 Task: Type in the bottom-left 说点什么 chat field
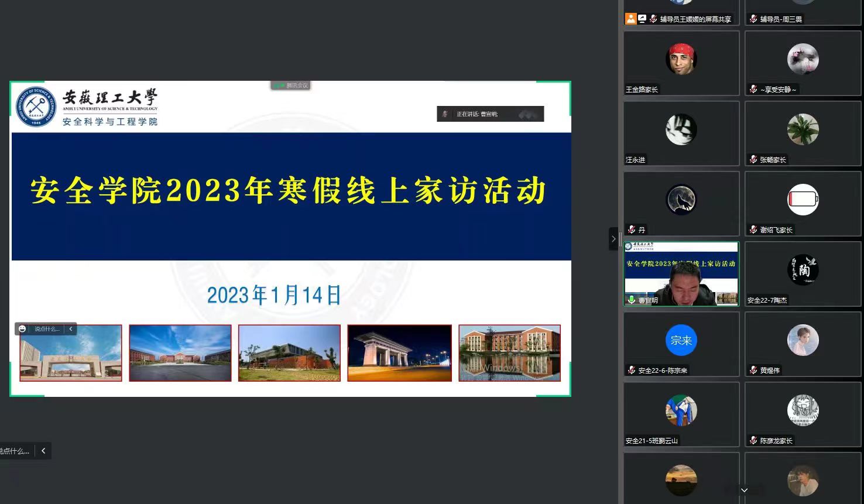[14, 451]
